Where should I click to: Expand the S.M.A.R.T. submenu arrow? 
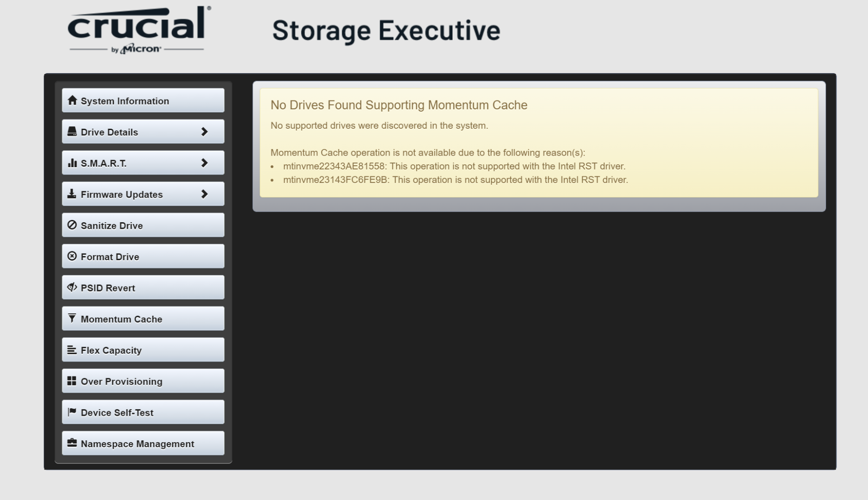204,163
